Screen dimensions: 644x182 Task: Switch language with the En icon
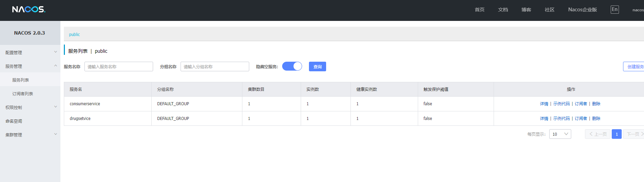[x=614, y=10]
